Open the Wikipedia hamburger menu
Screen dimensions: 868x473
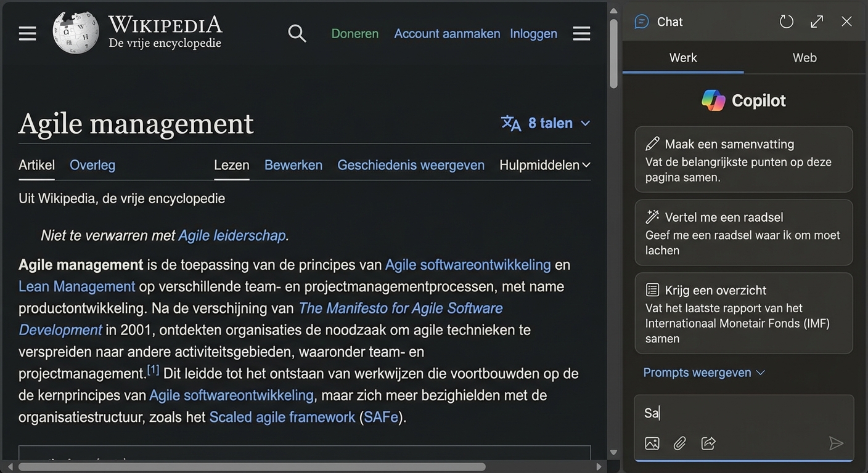tap(27, 33)
